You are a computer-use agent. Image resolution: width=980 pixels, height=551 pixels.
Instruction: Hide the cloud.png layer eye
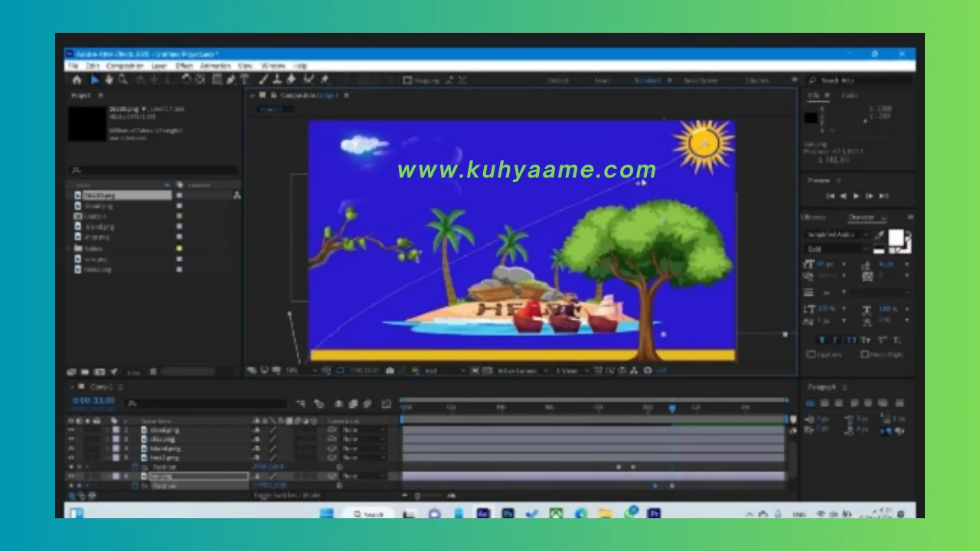[72, 430]
